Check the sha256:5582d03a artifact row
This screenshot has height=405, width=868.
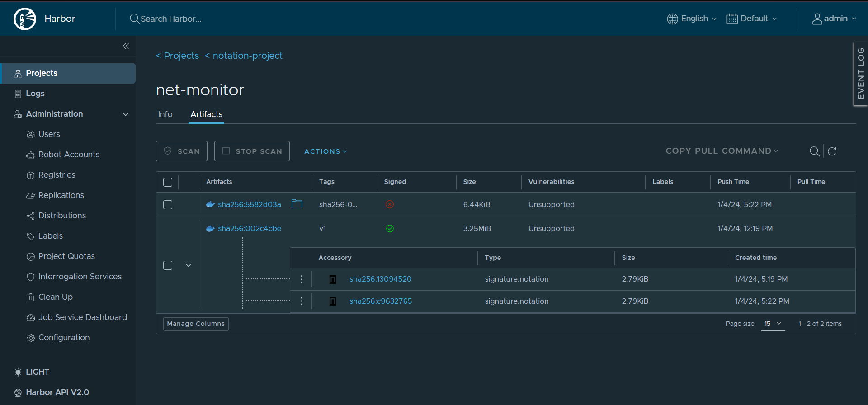[168, 205]
